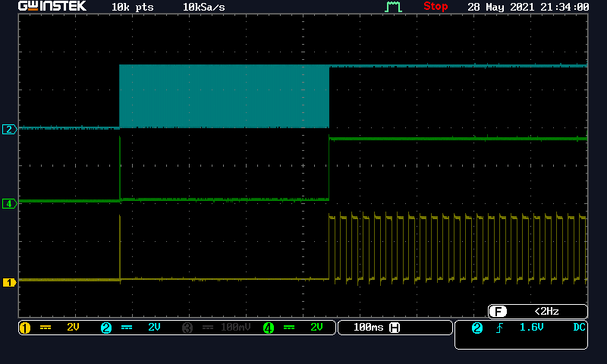The width and height of the screenshot is (607, 364).
Task: Click the red Stop status
Action: [436, 6]
